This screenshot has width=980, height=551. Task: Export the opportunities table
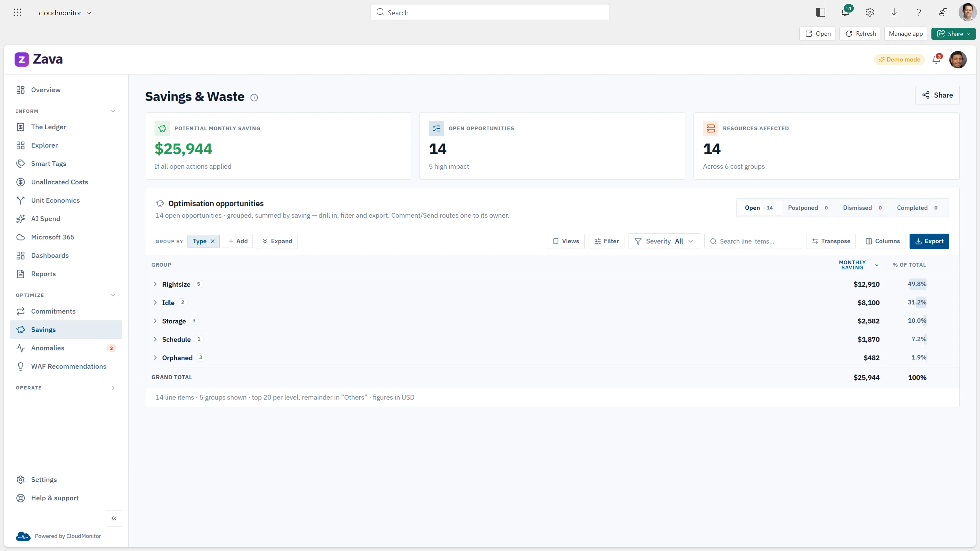929,241
